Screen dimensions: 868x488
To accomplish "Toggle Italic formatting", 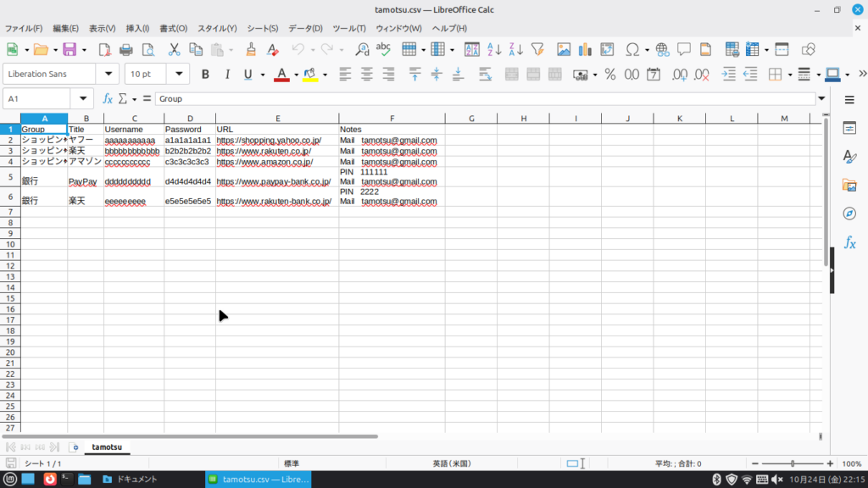I will coord(227,75).
